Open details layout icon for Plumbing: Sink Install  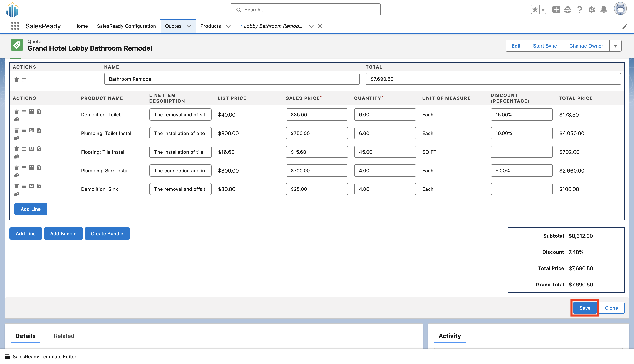pyautogui.click(x=32, y=167)
